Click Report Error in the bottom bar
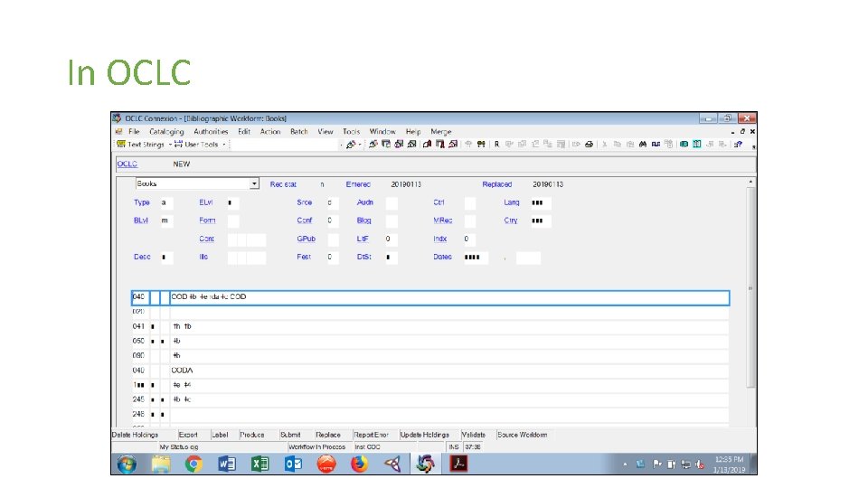Image resolution: width=868 pixels, height=488 pixels. pos(371,435)
